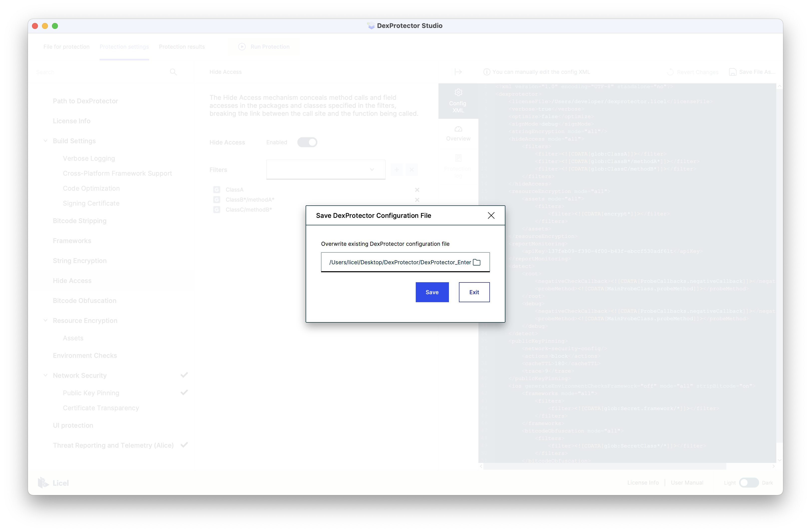Collapse Network Security section
This screenshot has height=532, width=811.
coord(45,375)
